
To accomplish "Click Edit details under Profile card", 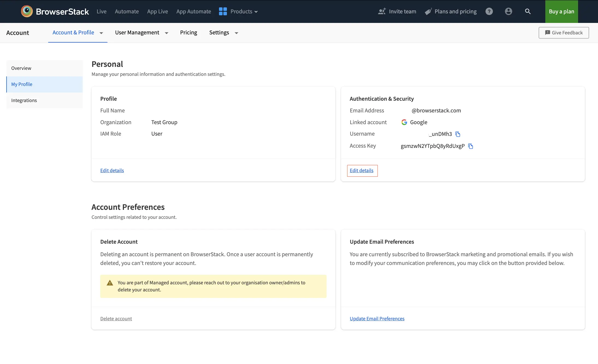I will 112,171.
